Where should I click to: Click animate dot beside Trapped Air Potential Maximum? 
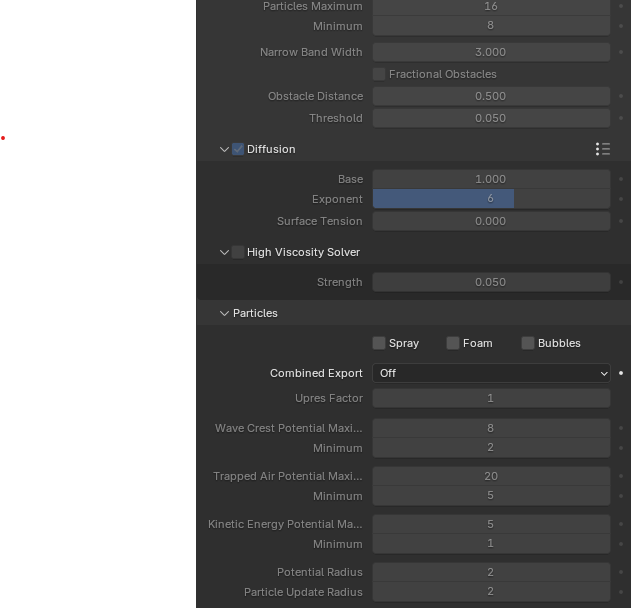621,476
